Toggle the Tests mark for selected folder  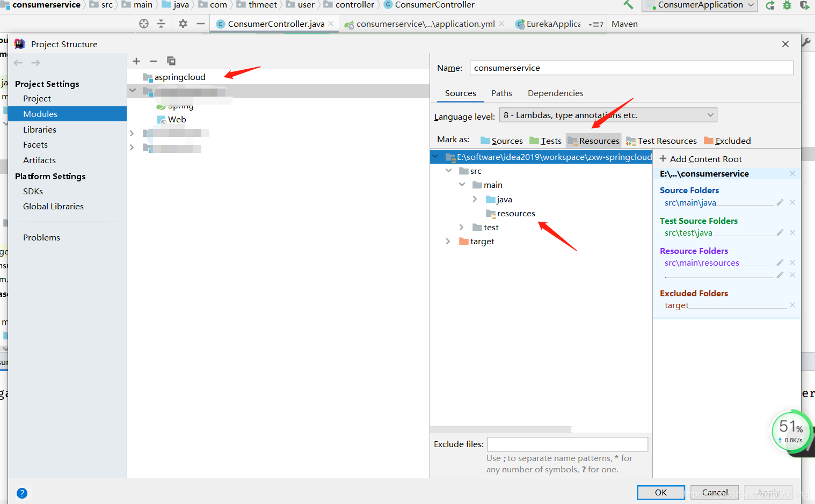[x=545, y=140]
